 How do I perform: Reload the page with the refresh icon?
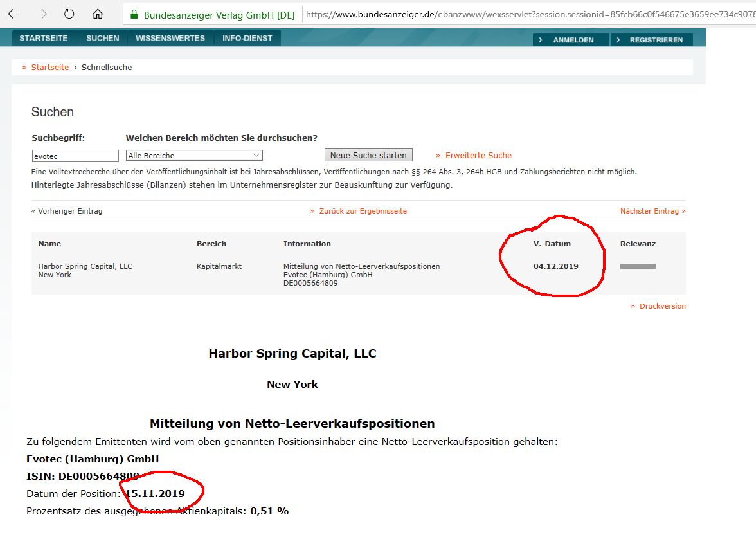pos(69,14)
